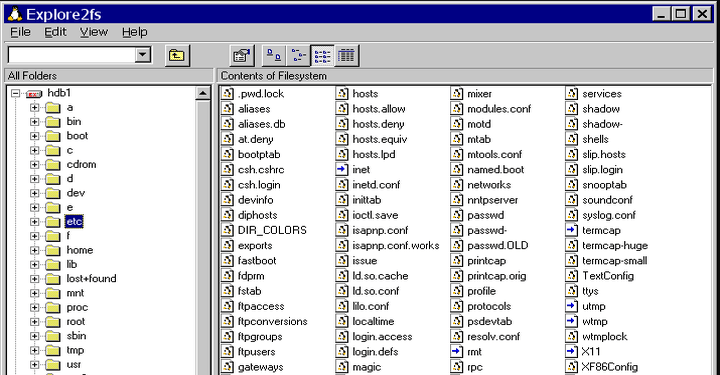Select the boot folder in tree
The height and width of the screenshot is (375, 720).
[77, 136]
